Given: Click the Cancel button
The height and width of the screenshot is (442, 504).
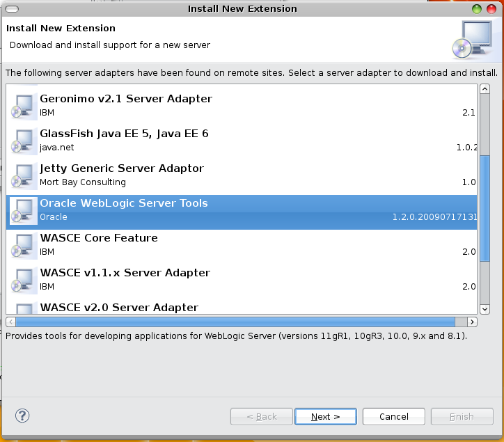Looking at the screenshot, I should click(394, 417).
